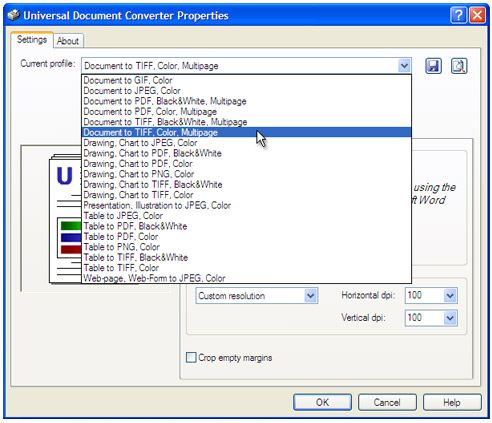Select Document to GIF, Color
The width and height of the screenshot is (492, 423).
pos(246,80)
